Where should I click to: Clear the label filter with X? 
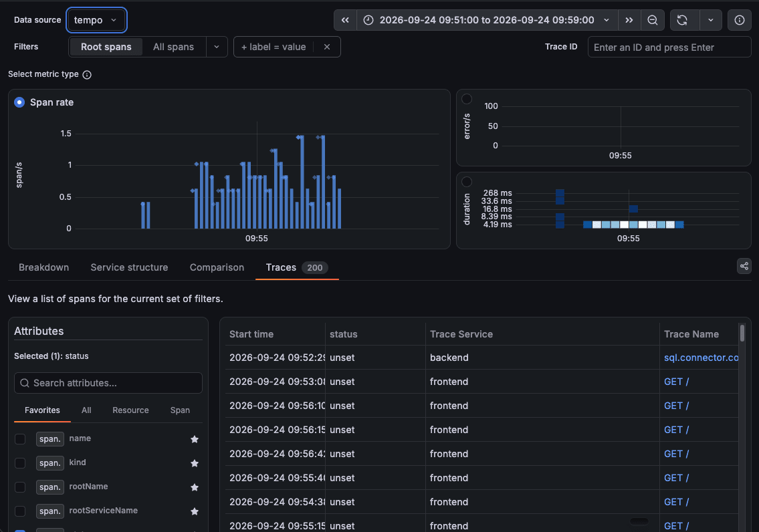pyautogui.click(x=327, y=47)
